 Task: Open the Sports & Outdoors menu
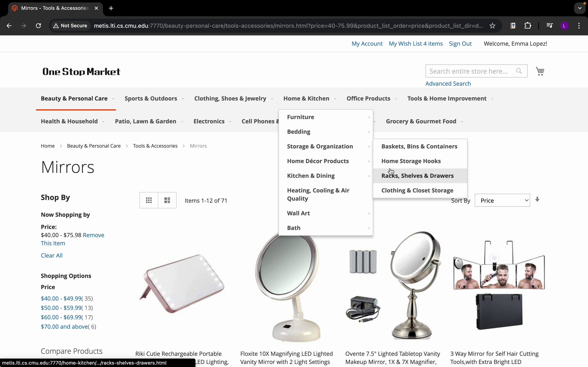[151, 98]
